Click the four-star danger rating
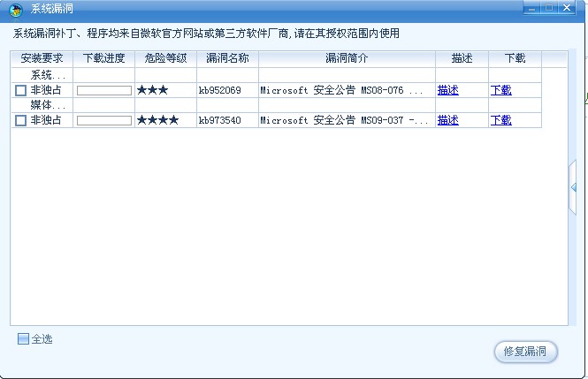The width and height of the screenshot is (588, 379). [x=157, y=120]
